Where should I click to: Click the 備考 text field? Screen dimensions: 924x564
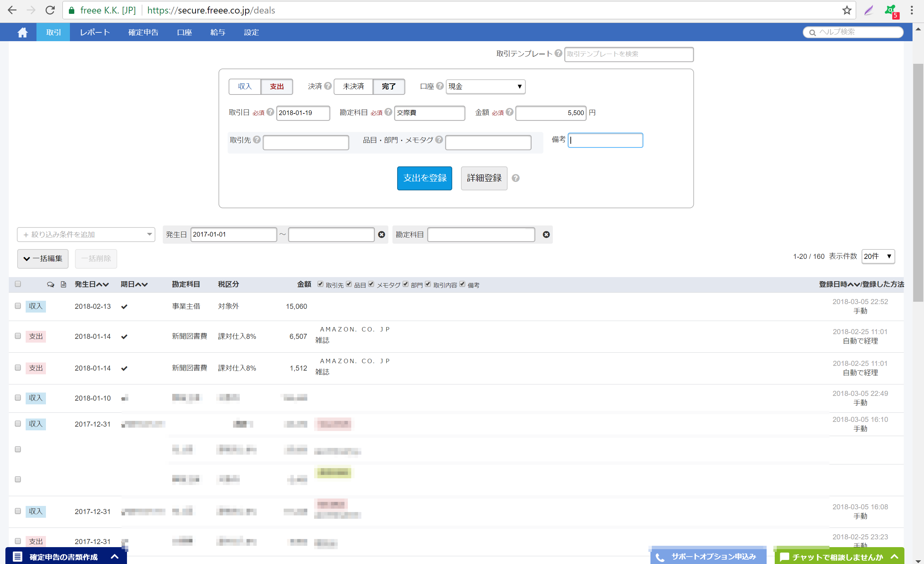(605, 140)
